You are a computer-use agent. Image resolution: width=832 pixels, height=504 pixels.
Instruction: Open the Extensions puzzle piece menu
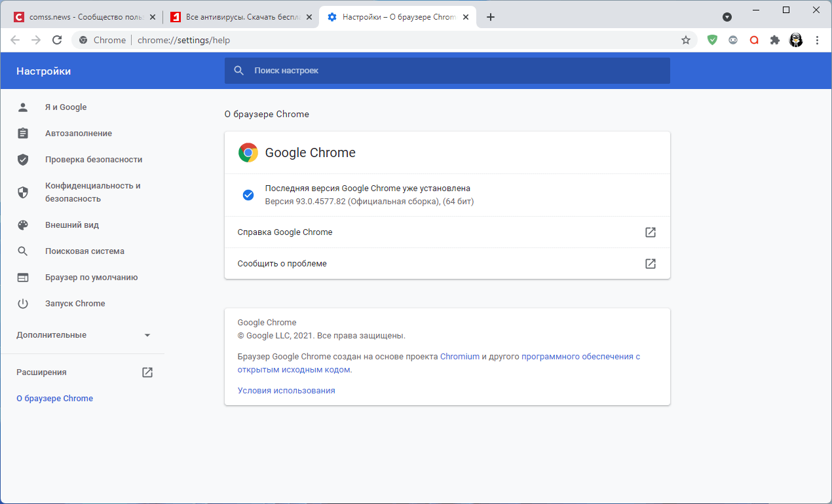point(775,40)
